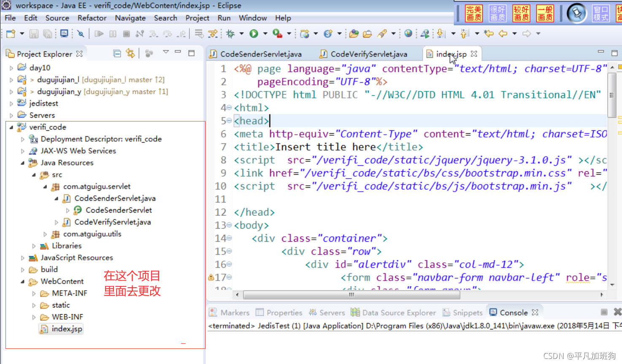This screenshot has width=622, height=364.
Task: Click the New Dynamic Web Project icon
Action: [304, 34]
